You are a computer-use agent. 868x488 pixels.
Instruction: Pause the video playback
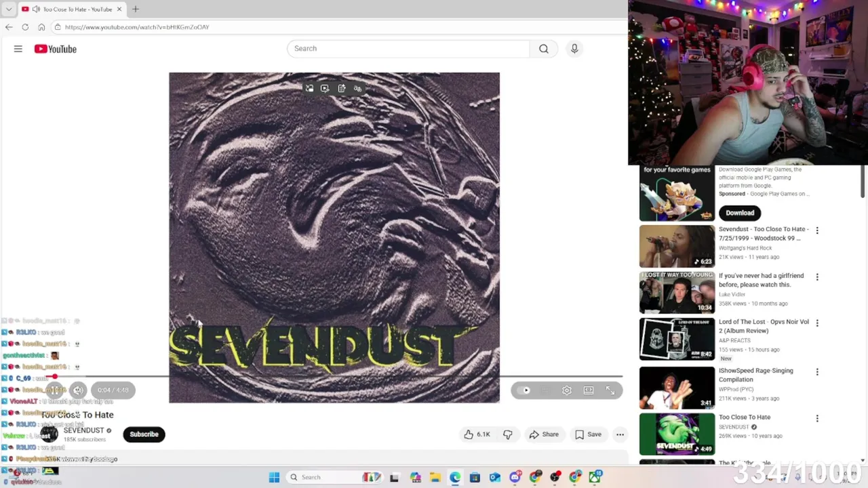pos(56,390)
